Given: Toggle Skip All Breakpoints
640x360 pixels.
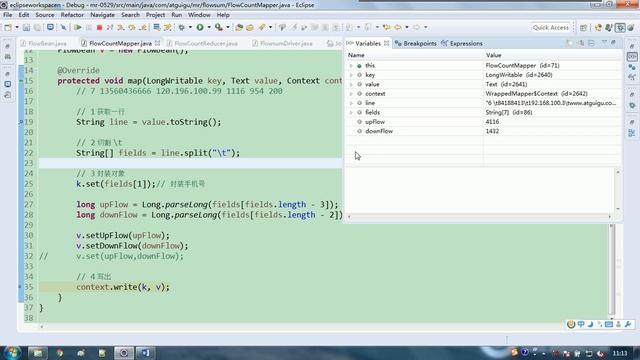Looking at the screenshot, I should [x=63, y=27].
